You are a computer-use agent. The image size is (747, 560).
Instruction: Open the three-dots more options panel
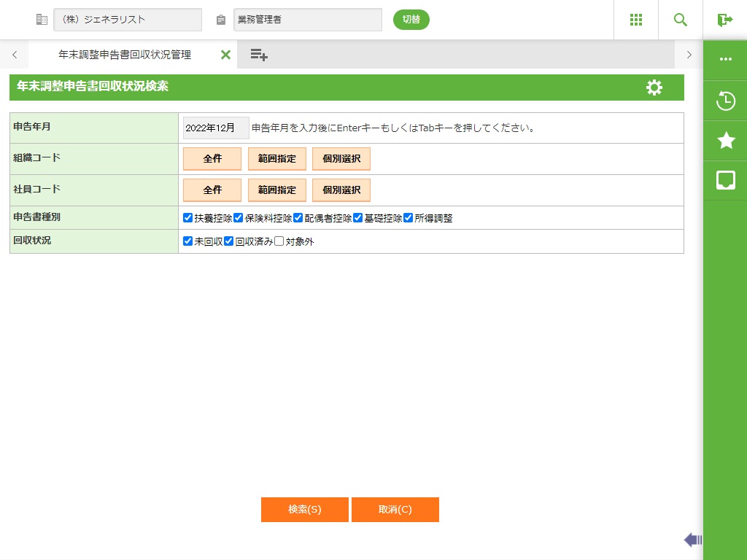(x=725, y=59)
